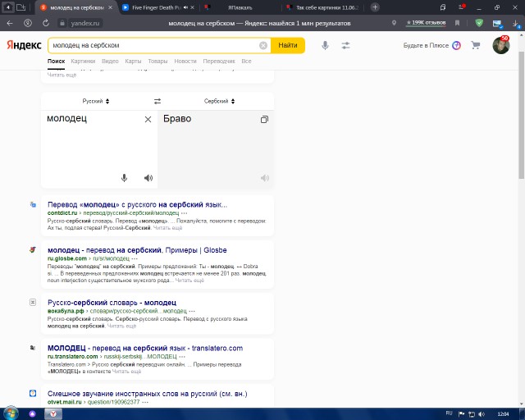Open more options for contdict.ru result
The image size is (525, 420).
coord(185,213)
